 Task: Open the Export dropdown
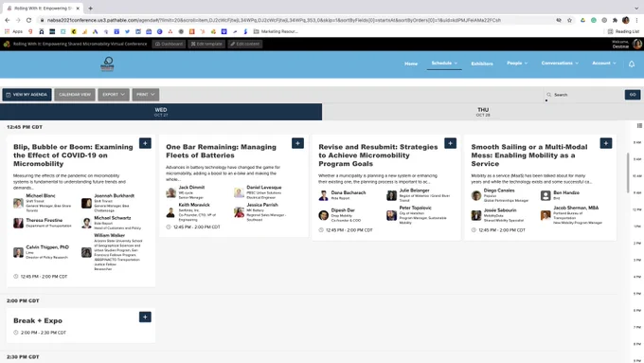pos(114,95)
